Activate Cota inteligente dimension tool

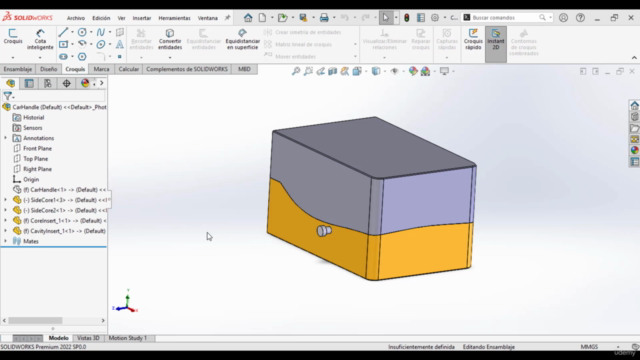point(40,39)
